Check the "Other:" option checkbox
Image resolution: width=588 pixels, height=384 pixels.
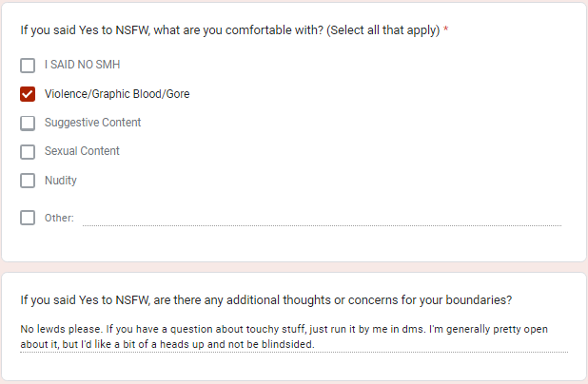tap(28, 218)
